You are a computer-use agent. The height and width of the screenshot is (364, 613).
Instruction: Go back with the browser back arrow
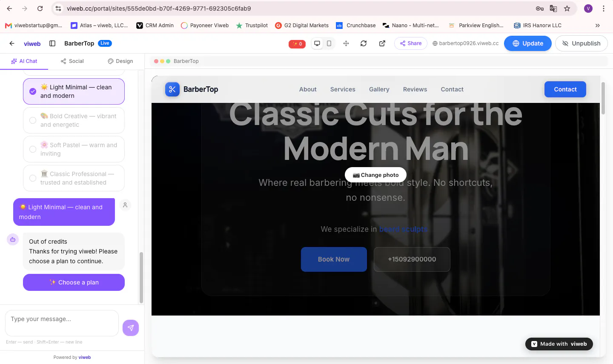tap(9, 9)
